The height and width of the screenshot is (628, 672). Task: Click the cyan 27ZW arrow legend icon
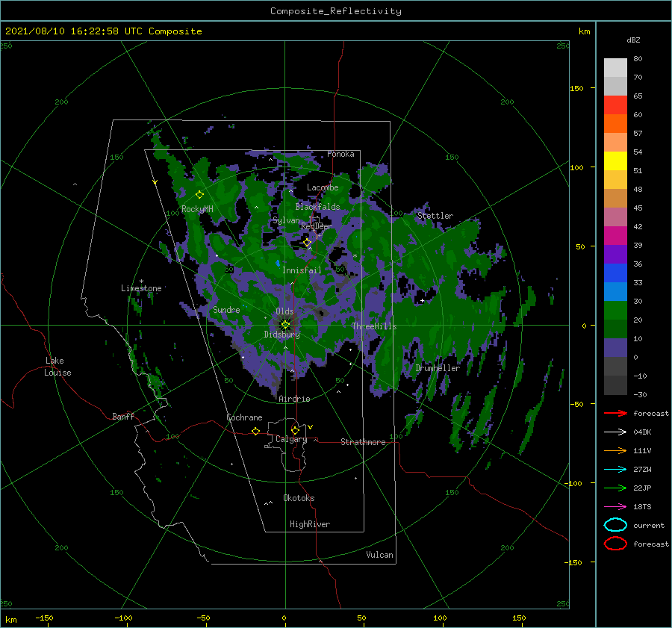pyautogui.click(x=615, y=469)
